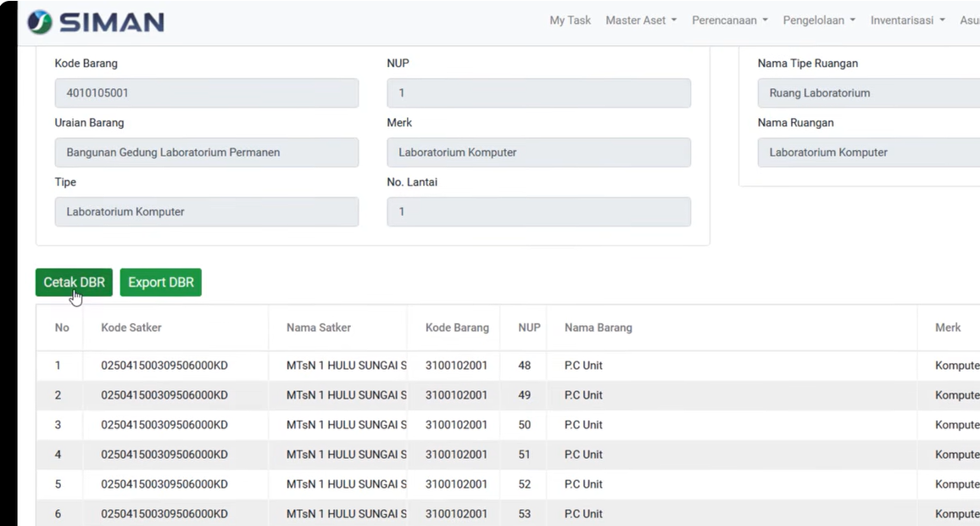980x526 pixels.
Task: Click the Uraian Barang input field
Action: [206, 152]
